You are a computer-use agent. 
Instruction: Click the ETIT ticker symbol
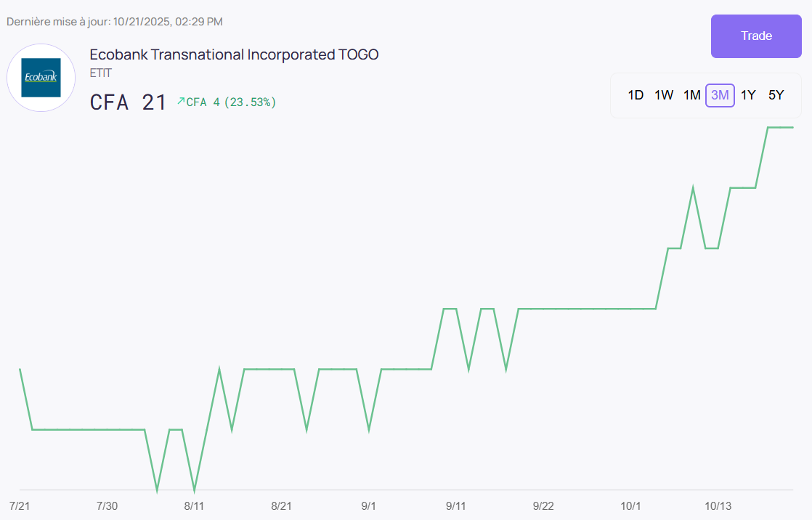101,73
